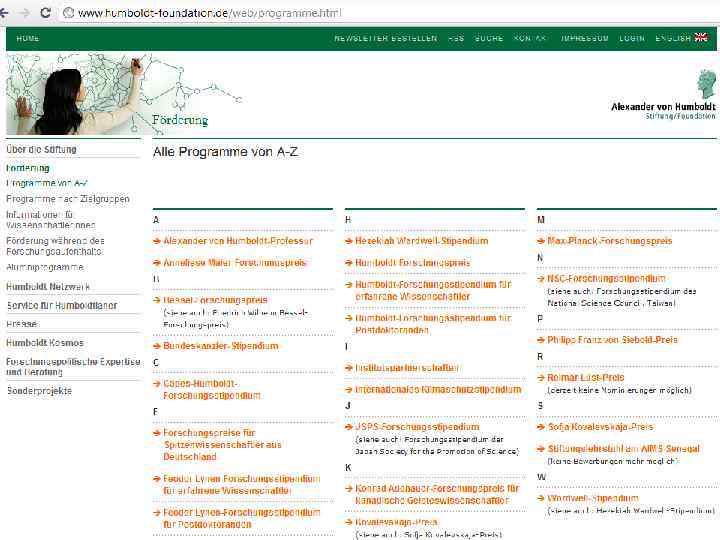Open LOGIN in the top bar
Screen dimensions: 720x540
pyautogui.click(x=632, y=39)
